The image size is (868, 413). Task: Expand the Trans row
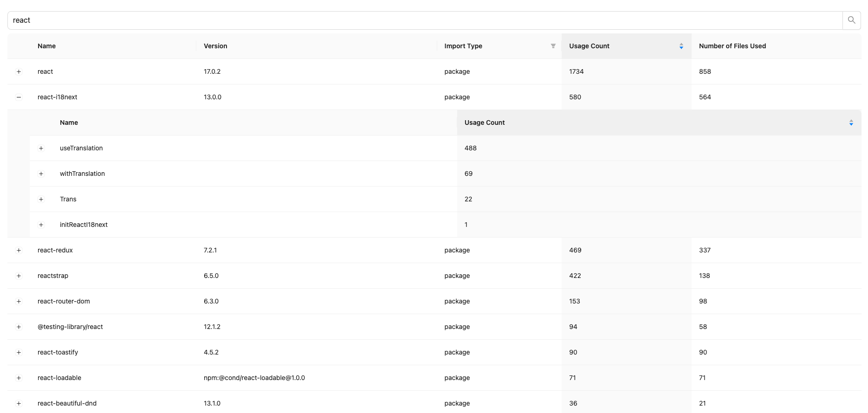point(41,199)
